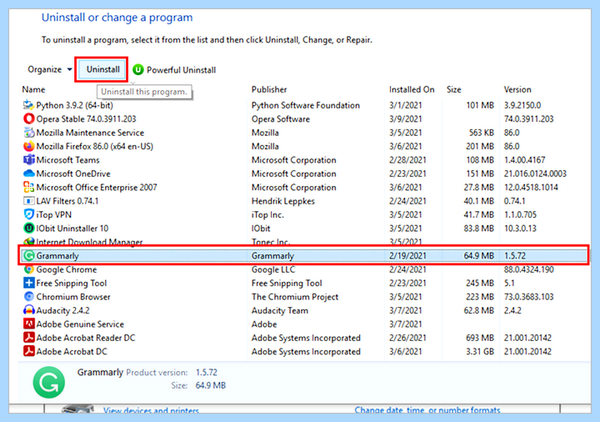Sort by the Installed On column header

(412, 90)
